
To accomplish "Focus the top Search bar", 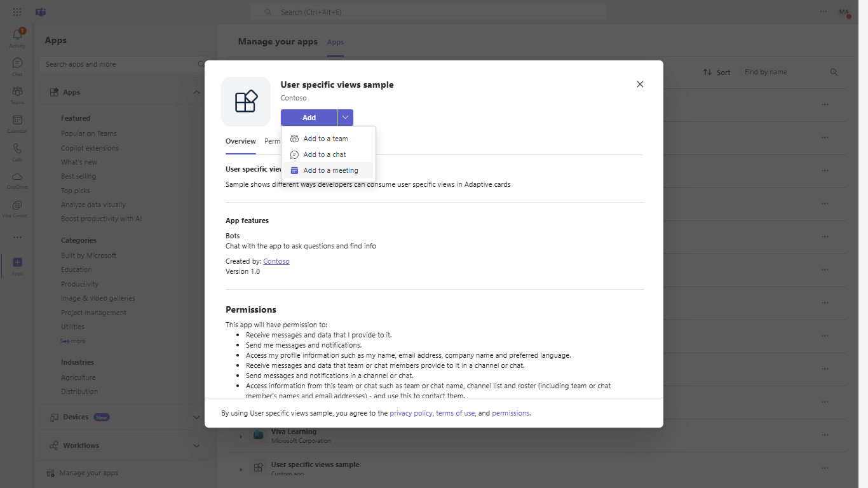I will coord(429,12).
